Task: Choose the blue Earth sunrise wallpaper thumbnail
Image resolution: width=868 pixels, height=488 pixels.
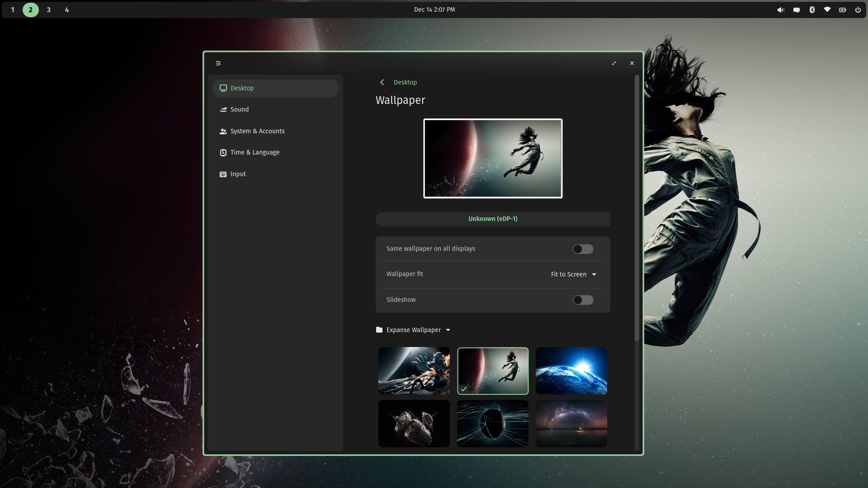Action: click(x=571, y=371)
